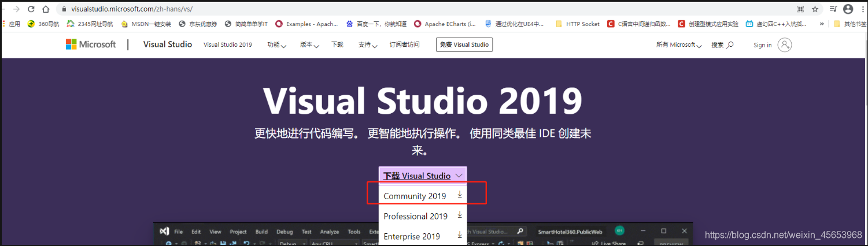This screenshot has height=246, width=868.
Task: Click sign-in user avatar icon
Action: (785, 44)
